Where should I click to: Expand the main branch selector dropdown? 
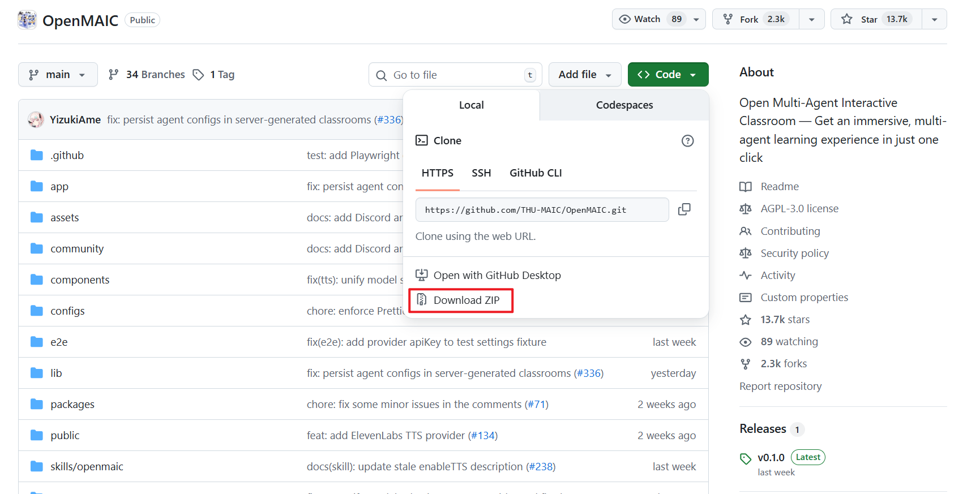[x=58, y=75]
